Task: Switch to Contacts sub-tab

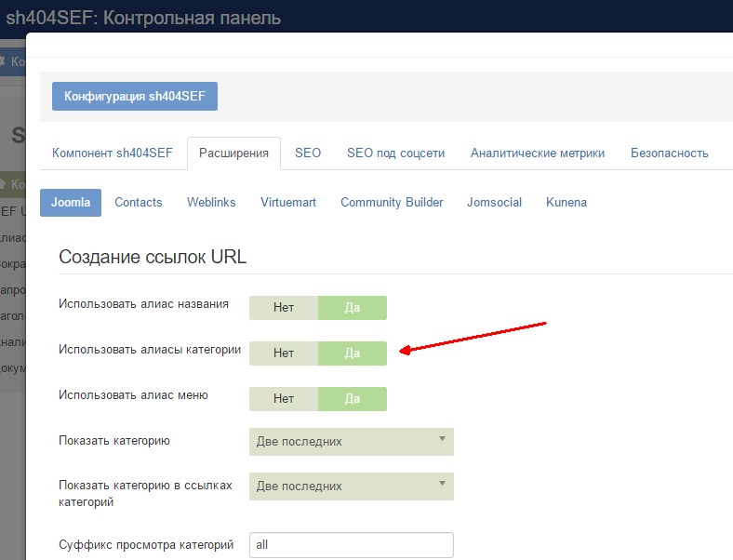Action: (139, 202)
